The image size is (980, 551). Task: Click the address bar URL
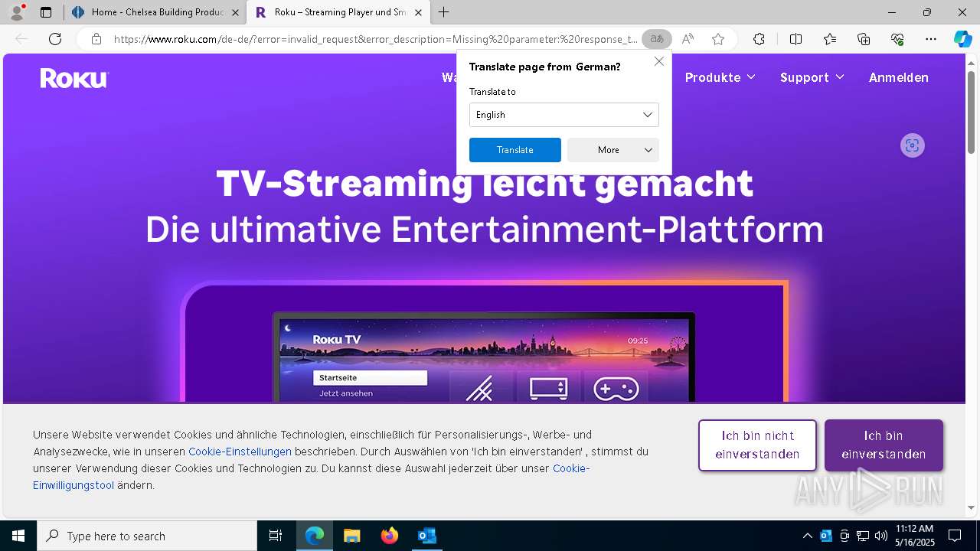click(375, 39)
